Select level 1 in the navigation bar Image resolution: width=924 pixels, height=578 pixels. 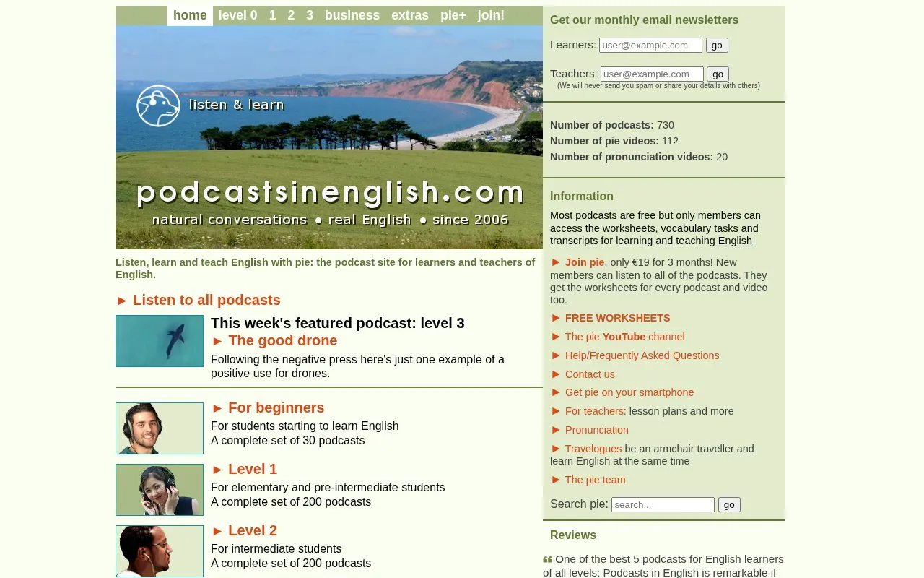[272, 15]
